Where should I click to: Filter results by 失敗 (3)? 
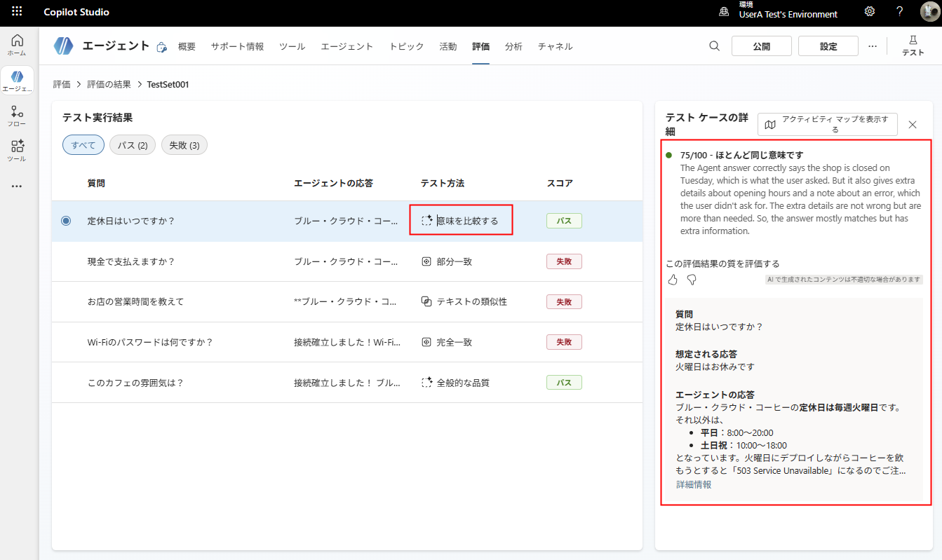tap(184, 145)
